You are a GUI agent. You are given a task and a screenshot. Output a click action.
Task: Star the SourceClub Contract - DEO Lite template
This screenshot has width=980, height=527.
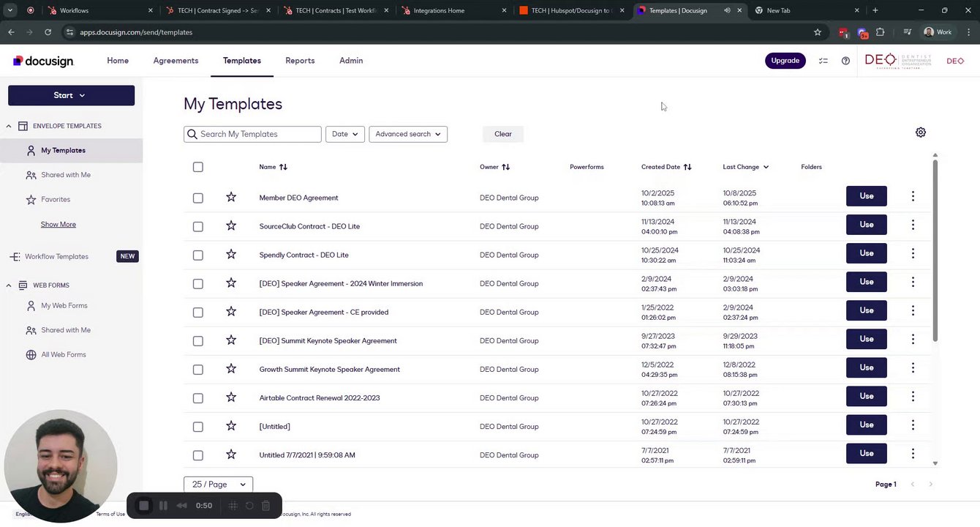pyautogui.click(x=231, y=225)
